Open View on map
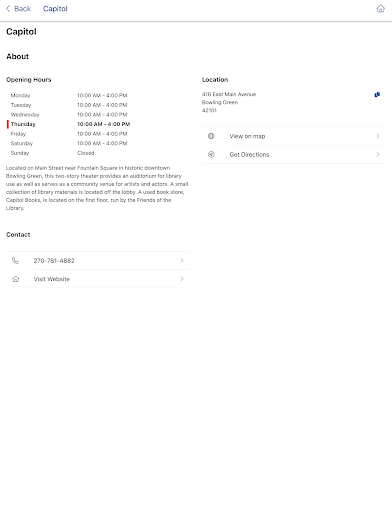The height and width of the screenshot is (512, 392). pyautogui.click(x=294, y=136)
